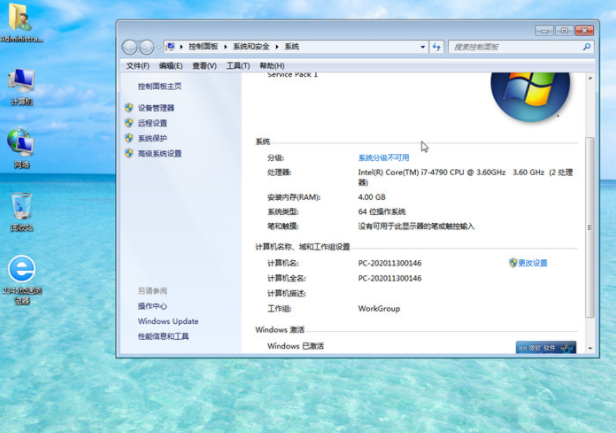The height and width of the screenshot is (433, 616).
Task: Select the 计算机名 value PC-202011300146
Action: 390,263
